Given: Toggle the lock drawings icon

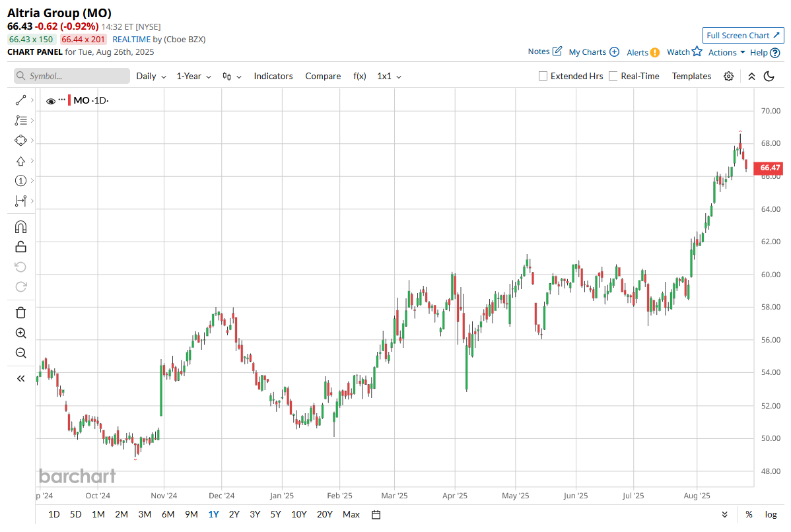Looking at the screenshot, I should (20, 247).
